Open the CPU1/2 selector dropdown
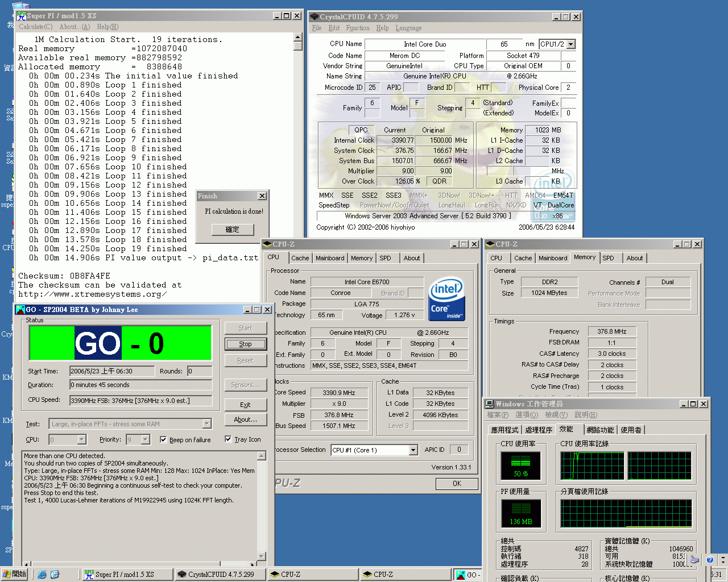 point(570,44)
